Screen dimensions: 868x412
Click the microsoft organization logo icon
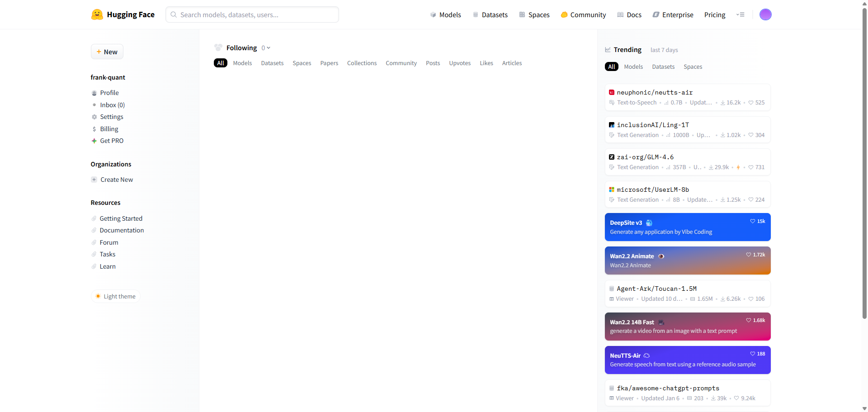pos(611,189)
